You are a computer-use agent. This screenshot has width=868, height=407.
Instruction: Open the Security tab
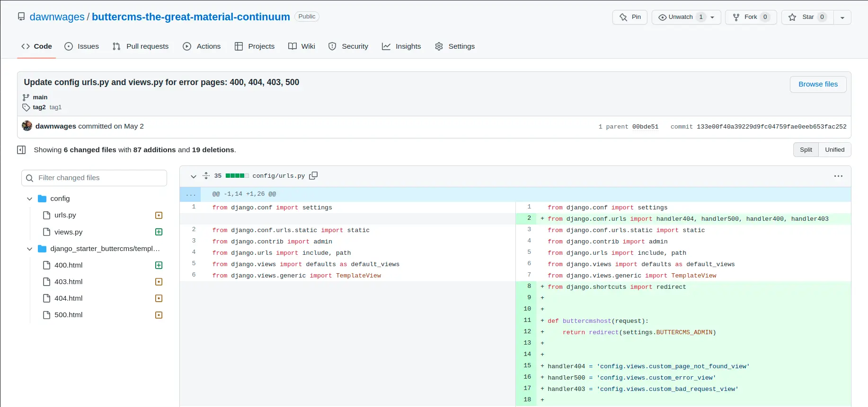coord(348,46)
